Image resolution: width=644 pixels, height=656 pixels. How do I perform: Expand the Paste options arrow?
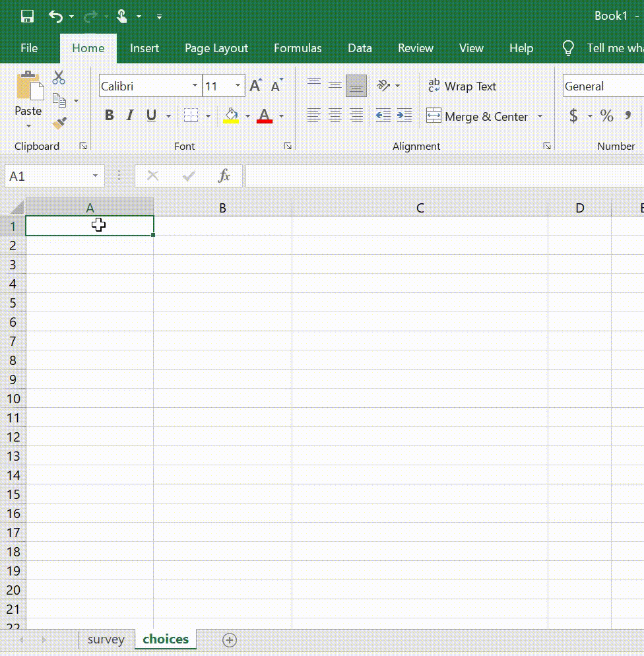tap(28, 125)
